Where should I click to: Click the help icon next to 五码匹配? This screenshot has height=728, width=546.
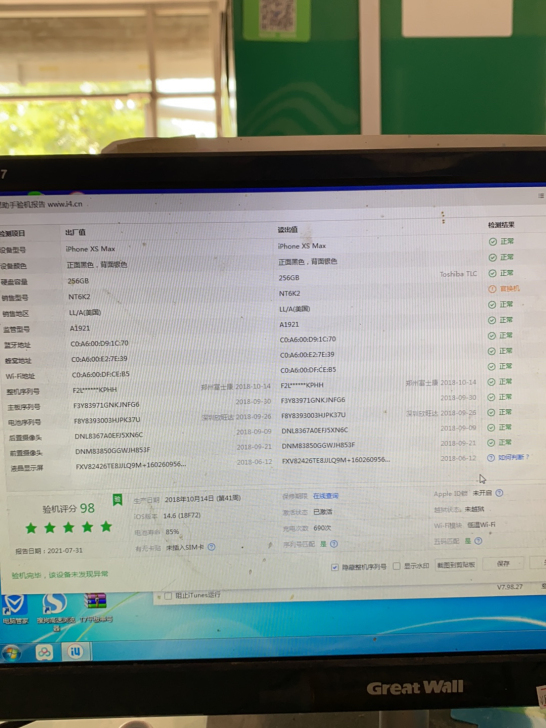tap(478, 541)
